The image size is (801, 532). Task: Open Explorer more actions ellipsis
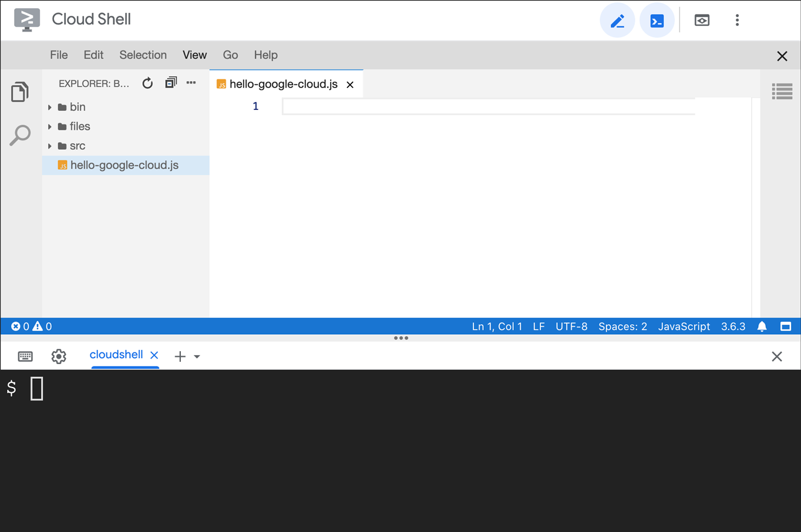click(191, 83)
